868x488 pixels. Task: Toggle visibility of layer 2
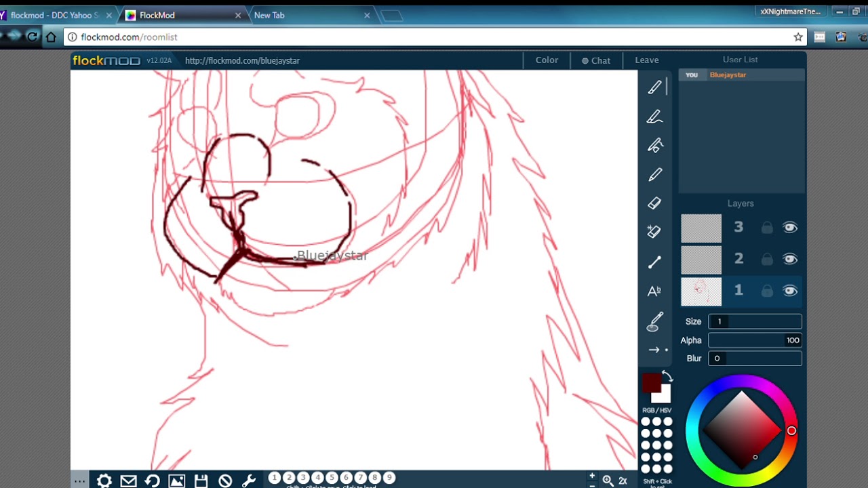point(790,259)
